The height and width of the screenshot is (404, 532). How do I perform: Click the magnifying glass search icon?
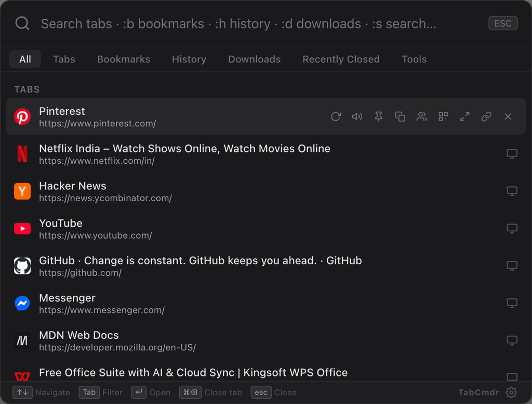click(22, 24)
